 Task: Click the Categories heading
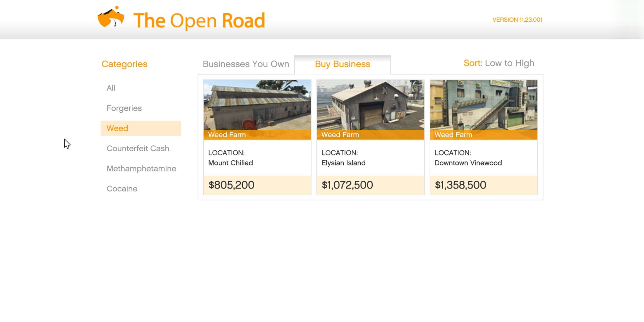124,64
